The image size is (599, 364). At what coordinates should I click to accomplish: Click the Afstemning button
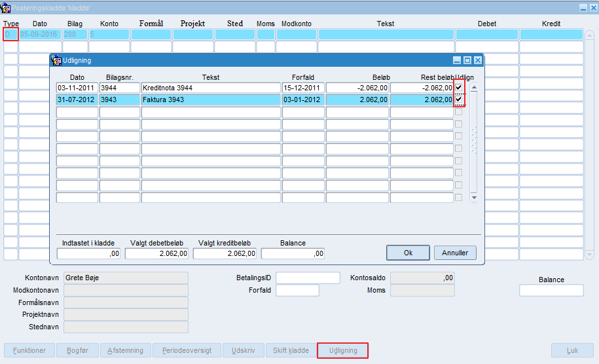pyautogui.click(x=125, y=350)
